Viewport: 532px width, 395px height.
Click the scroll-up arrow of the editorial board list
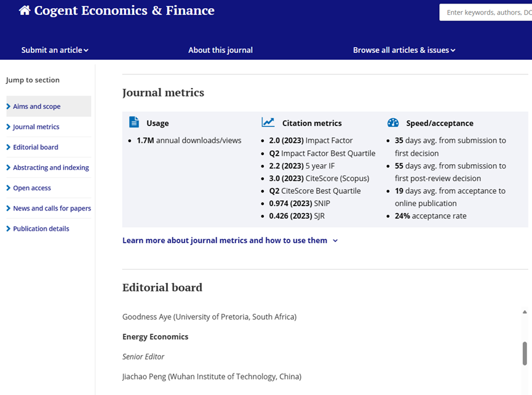[525, 312]
